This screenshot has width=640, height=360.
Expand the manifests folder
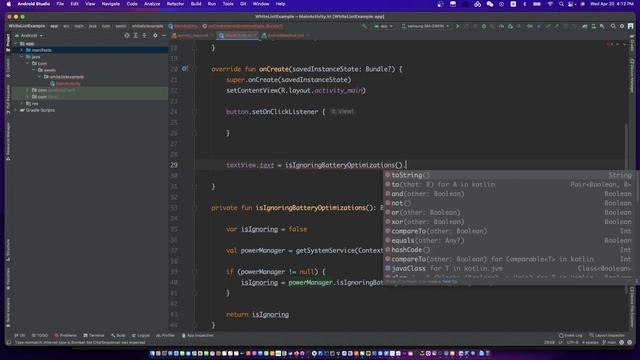click(22, 50)
